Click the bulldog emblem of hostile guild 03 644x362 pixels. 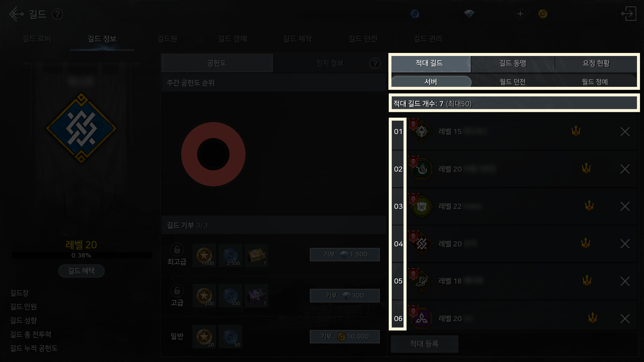point(421,206)
